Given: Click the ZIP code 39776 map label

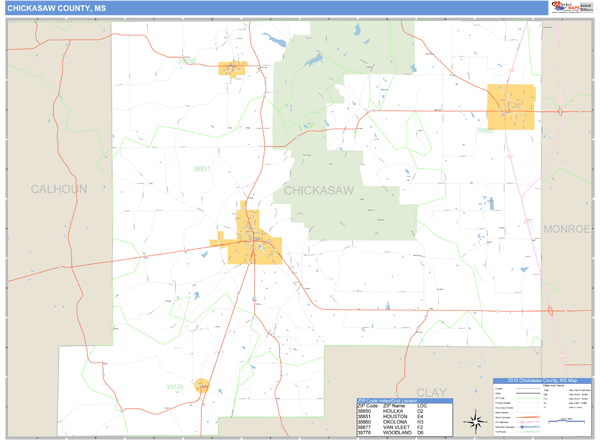Looking at the screenshot, I should click(x=175, y=386).
